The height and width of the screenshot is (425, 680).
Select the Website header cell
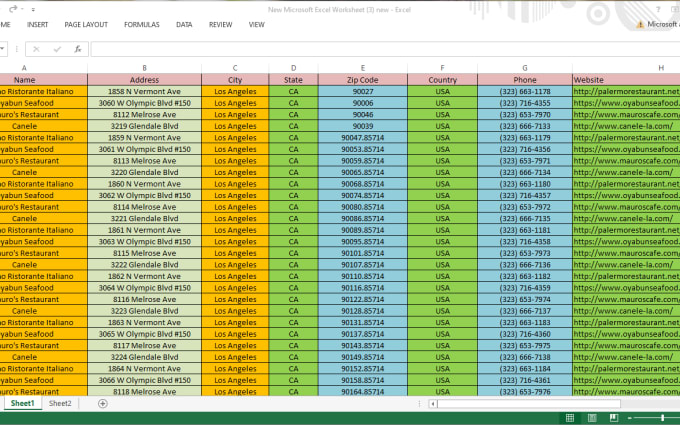(626, 80)
